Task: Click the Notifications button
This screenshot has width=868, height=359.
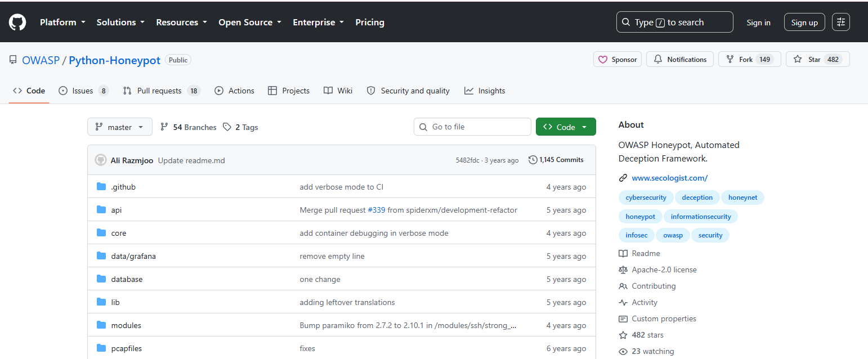Action: click(680, 59)
